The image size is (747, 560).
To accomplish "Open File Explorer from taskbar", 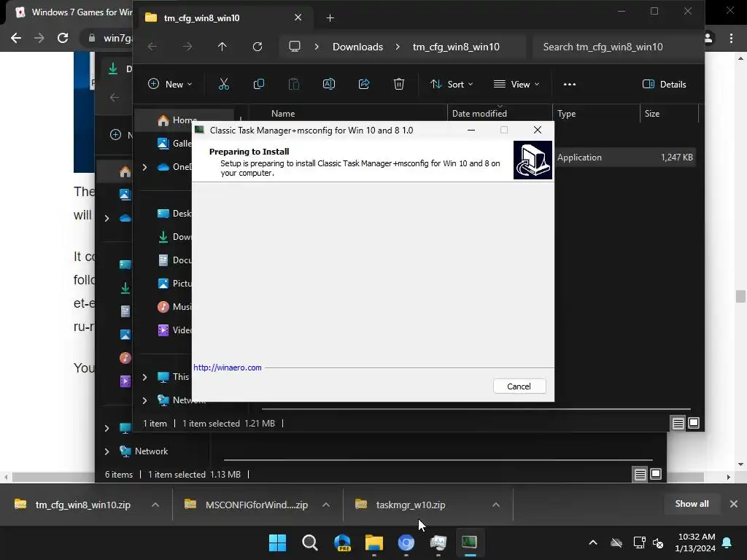I will coord(374,542).
